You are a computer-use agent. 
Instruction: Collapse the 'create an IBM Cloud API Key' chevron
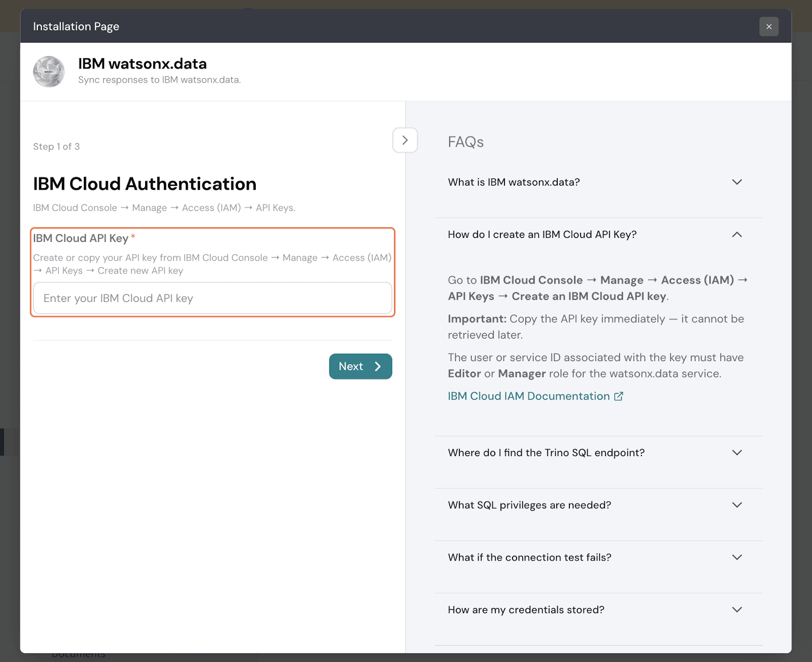tap(737, 234)
